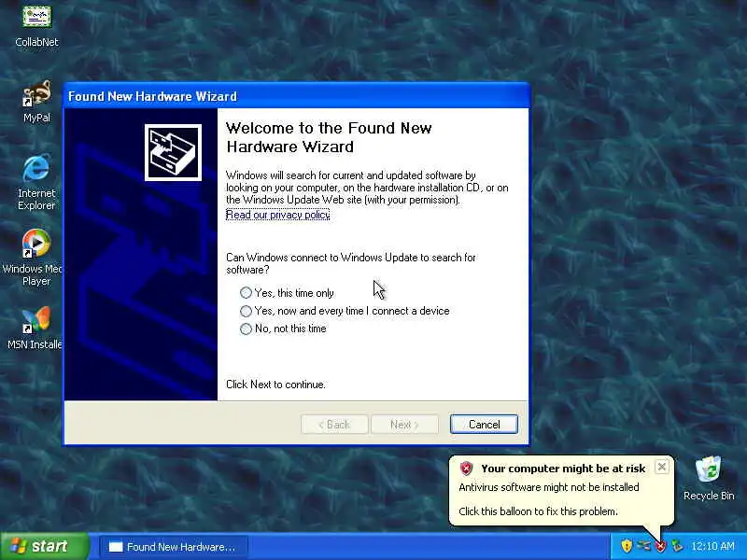Click 'Antivirus software might not be installed' text
Image resolution: width=747 pixels, height=560 pixels.
pos(549,487)
